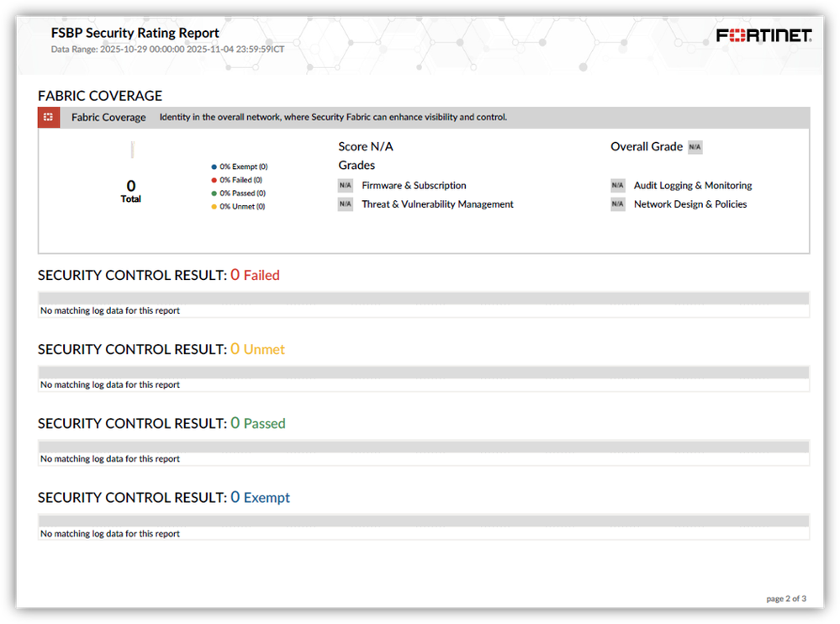The width and height of the screenshot is (840, 624).
Task: Click the green Passed legend dot
Action: (x=214, y=193)
